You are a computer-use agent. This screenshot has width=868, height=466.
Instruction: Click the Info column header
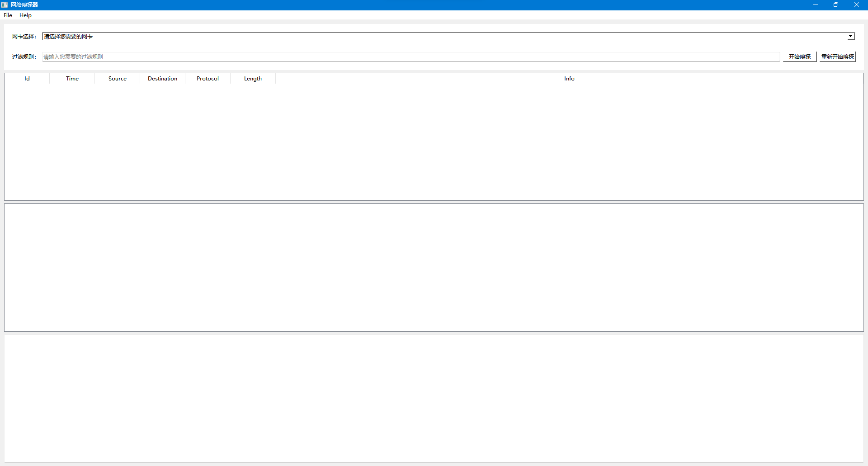coord(569,79)
